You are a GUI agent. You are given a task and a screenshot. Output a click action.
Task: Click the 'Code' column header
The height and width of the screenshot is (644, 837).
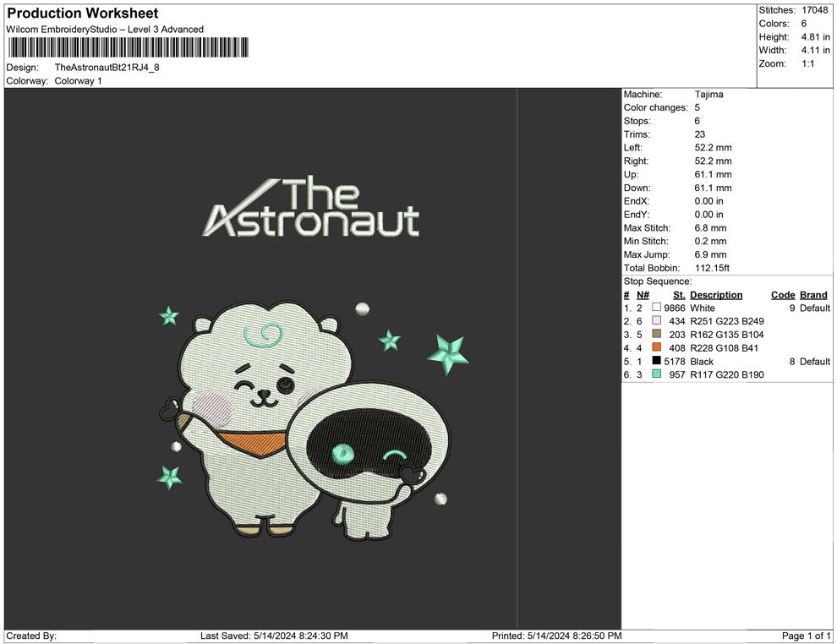coord(783,294)
